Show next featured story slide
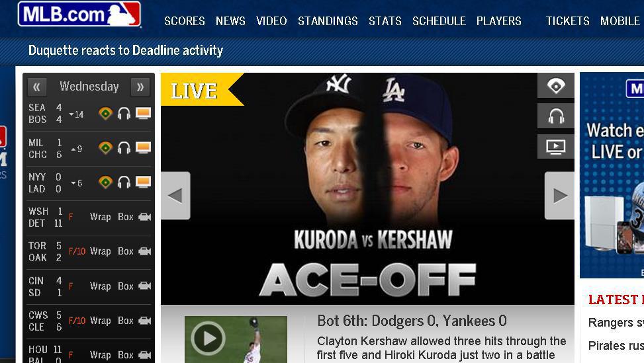This screenshot has width=644, height=363. click(x=559, y=196)
